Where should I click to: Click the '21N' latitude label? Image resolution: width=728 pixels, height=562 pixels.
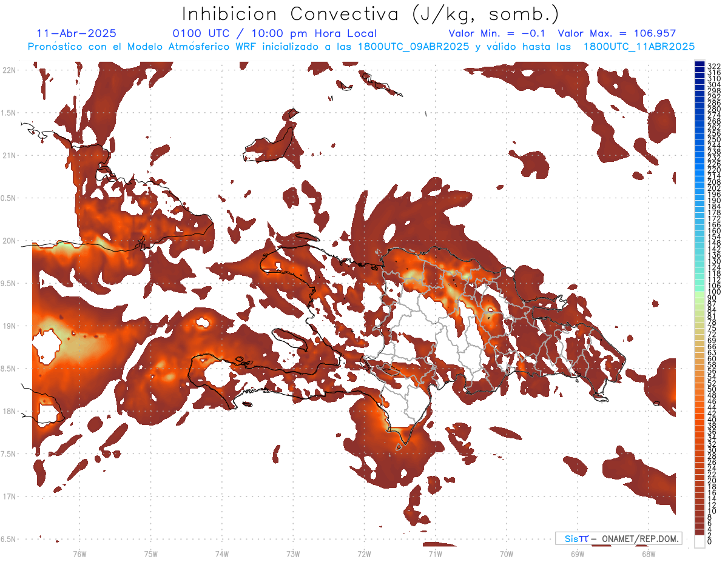9,156
